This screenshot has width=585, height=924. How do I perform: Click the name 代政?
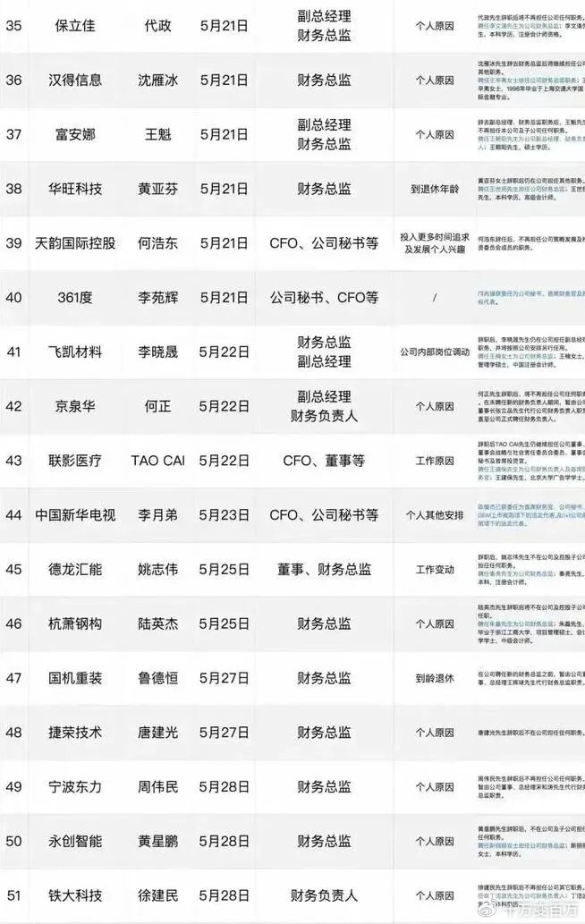coord(158,26)
